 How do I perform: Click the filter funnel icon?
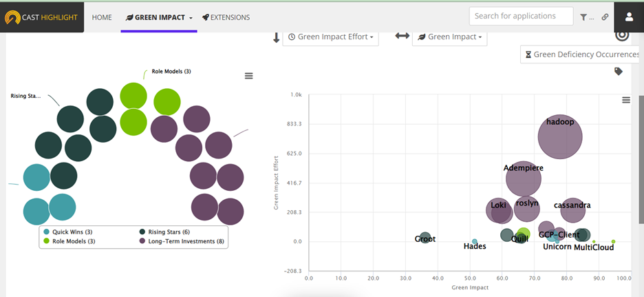[x=584, y=17]
